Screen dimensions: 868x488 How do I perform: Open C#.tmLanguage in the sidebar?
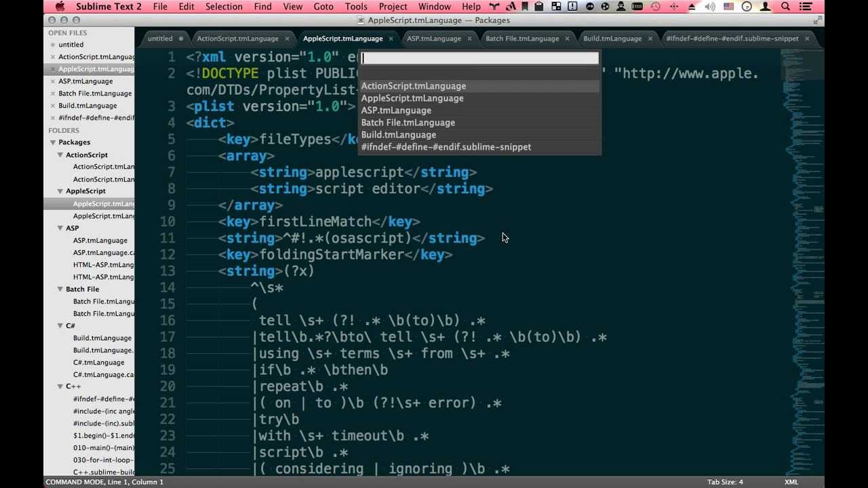[99, 363]
